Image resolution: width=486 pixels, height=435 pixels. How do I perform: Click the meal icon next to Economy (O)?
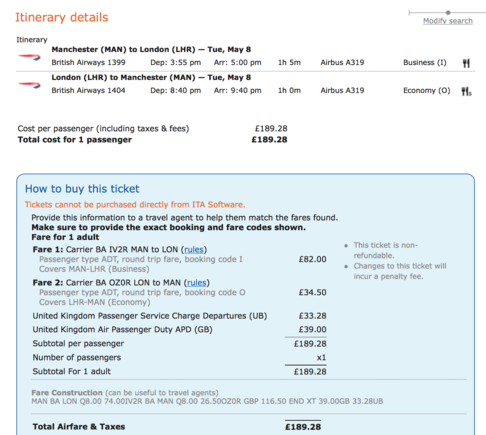click(466, 91)
